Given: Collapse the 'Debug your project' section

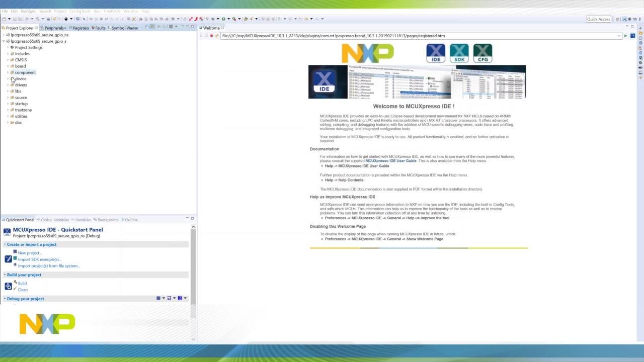Looking at the screenshot, I should (5, 299).
